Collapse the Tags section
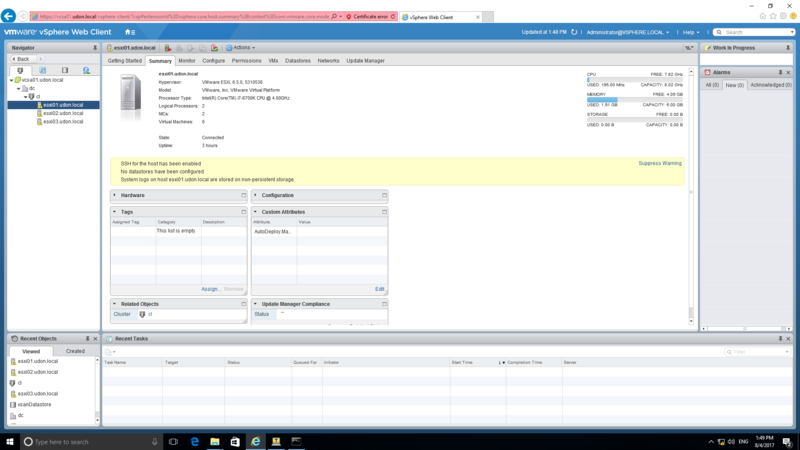The width and height of the screenshot is (800, 450). [114, 212]
